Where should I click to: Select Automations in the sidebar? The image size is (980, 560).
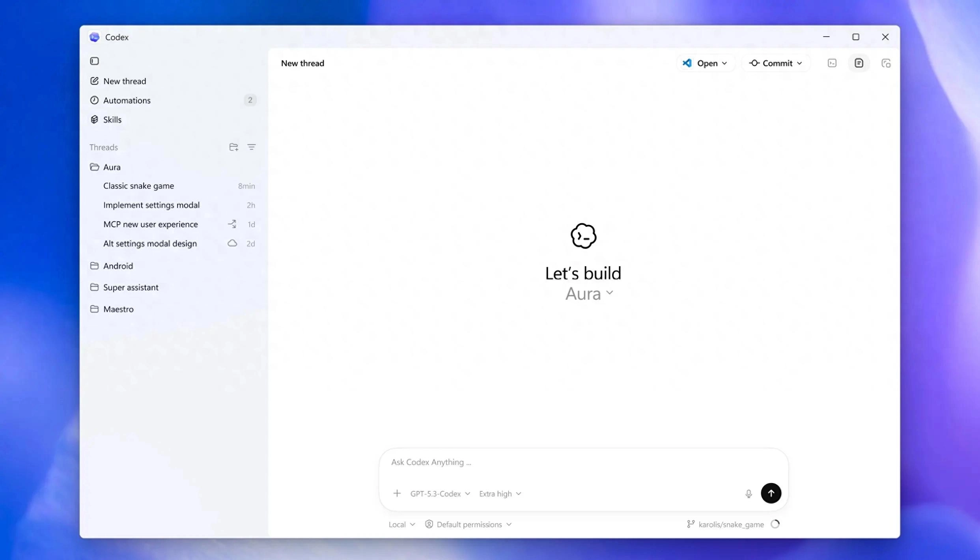127,100
